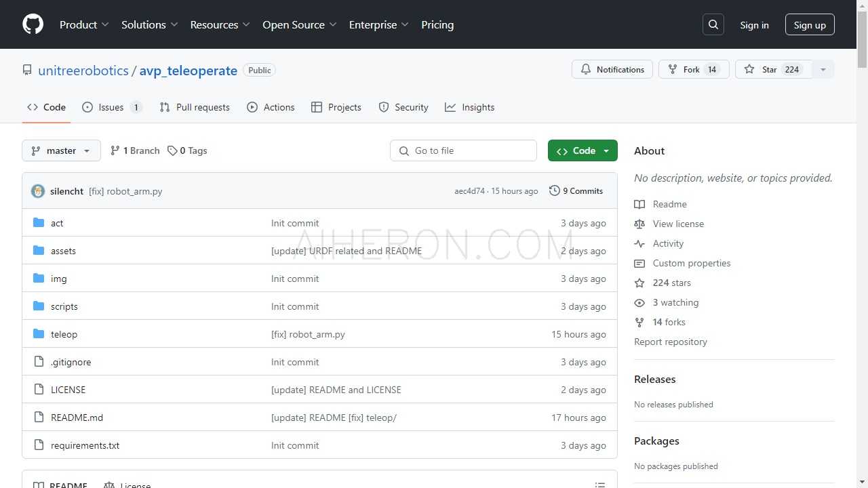
Task: Click the 1 Branch link
Action: tap(135, 150)
